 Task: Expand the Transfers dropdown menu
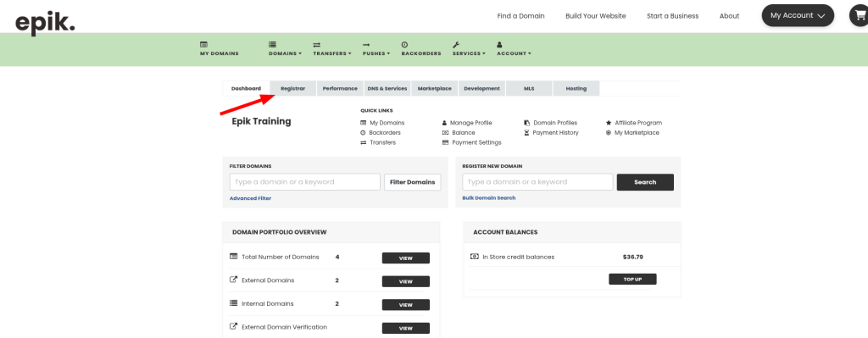(332, 53)
